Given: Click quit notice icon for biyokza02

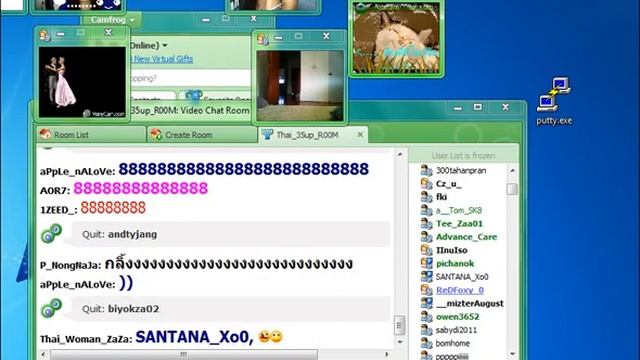Looking at the screenshot, I should [51, 308].
